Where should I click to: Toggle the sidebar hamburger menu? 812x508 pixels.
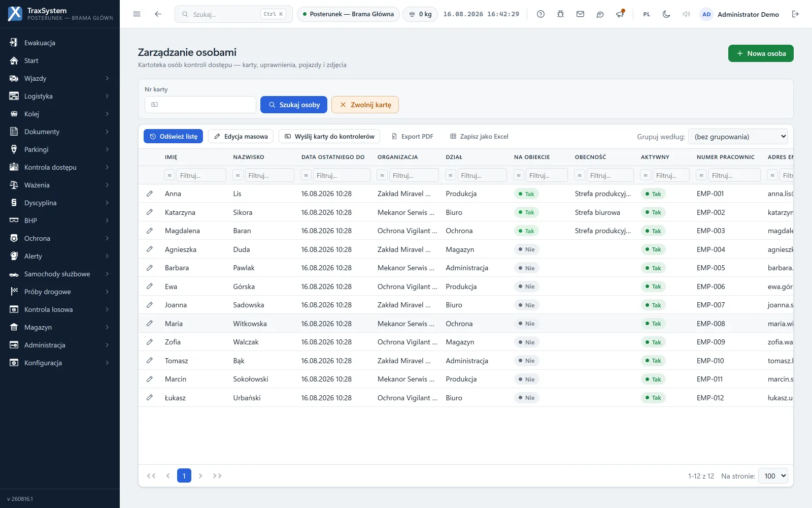[137, 14]
